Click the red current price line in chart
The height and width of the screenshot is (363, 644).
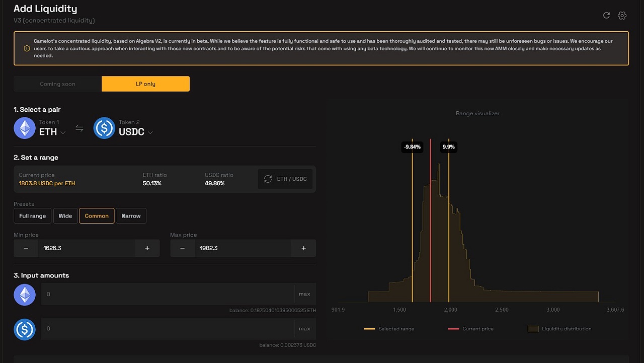(431, 222)
